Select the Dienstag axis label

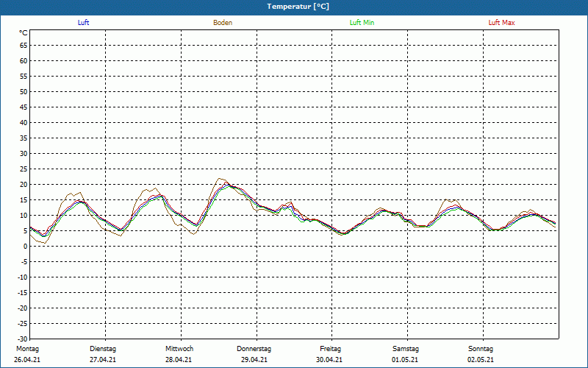(x=103, y=349)
